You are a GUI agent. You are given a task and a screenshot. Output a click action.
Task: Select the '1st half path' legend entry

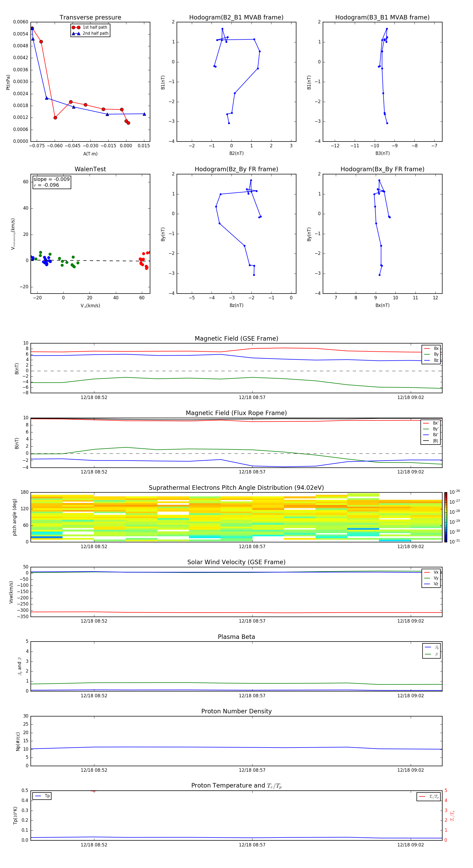click(x=90, y=27)
